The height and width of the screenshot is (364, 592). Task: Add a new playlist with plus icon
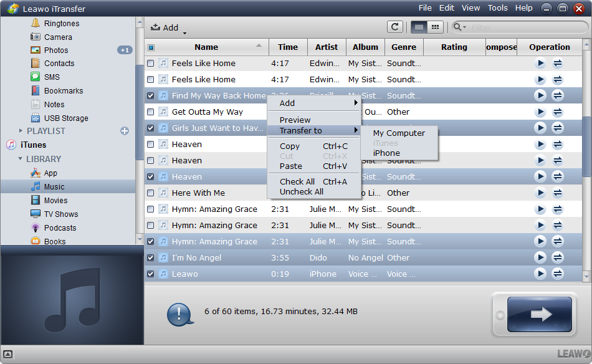coord(125,131)
